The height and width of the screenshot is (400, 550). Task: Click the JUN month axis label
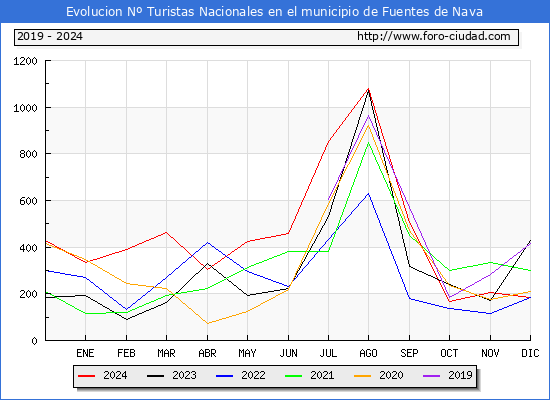point(288,353)
